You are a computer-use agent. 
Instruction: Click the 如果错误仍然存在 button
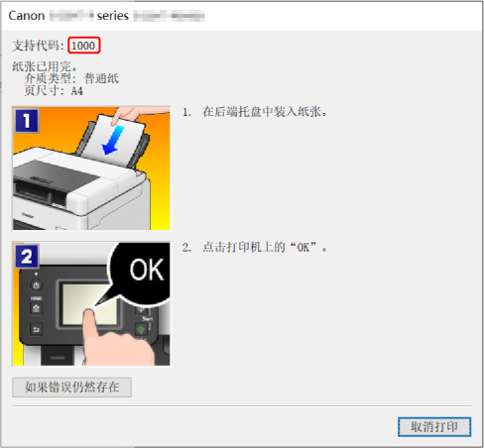[x=71, y=387]
